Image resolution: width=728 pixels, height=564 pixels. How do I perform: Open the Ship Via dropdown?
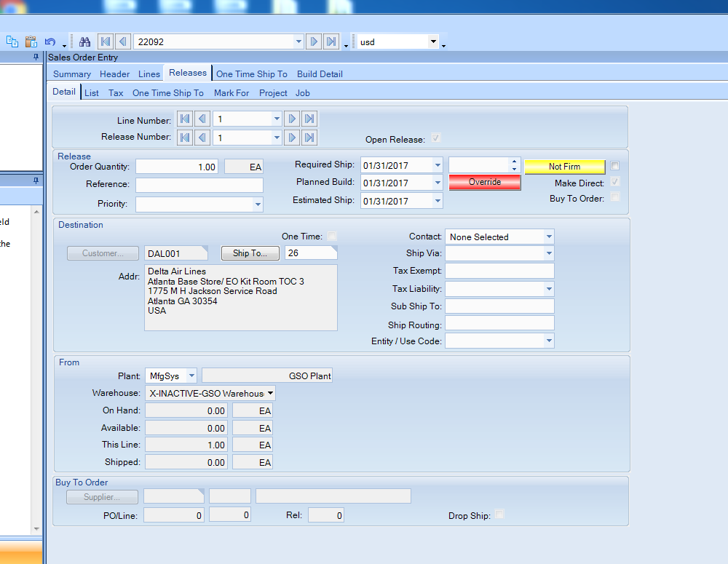548,253
